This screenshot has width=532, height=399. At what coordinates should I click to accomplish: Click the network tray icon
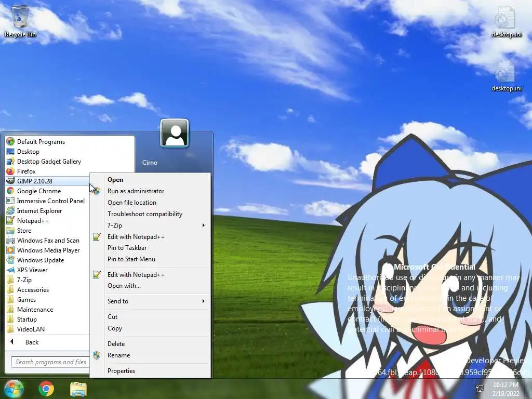(x=480, y=389)
